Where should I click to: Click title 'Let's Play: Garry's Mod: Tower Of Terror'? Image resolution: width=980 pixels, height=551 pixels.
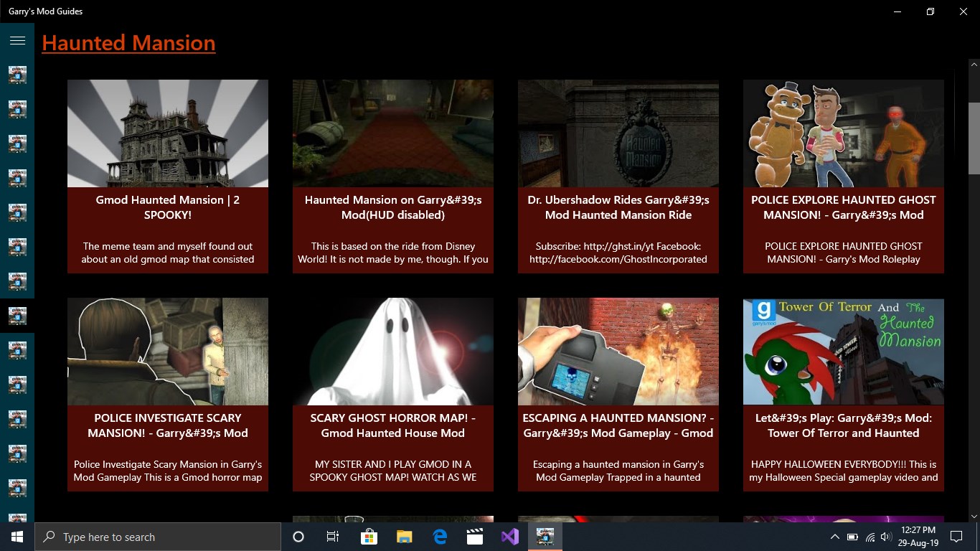coord(844,425)
